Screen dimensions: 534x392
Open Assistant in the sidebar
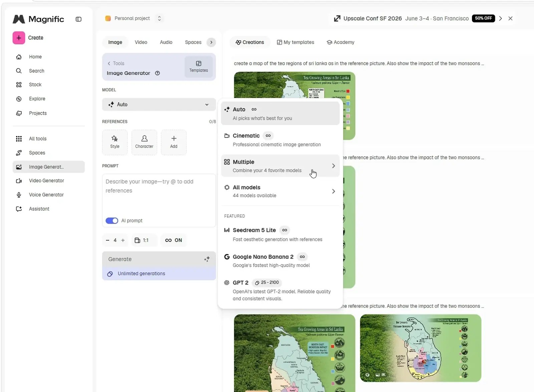tap(39, 209)
